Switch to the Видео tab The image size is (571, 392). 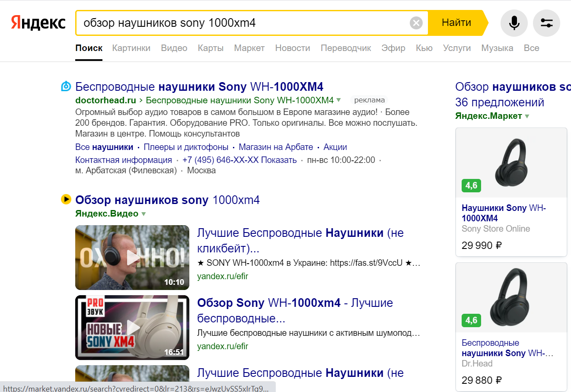(x=174, y=48)
